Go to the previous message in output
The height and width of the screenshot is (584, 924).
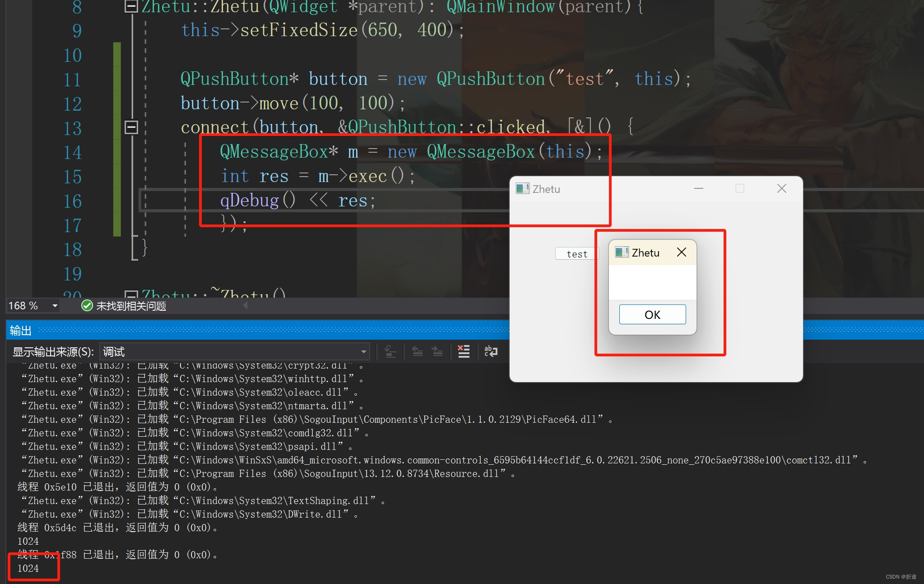click(418, 351)
